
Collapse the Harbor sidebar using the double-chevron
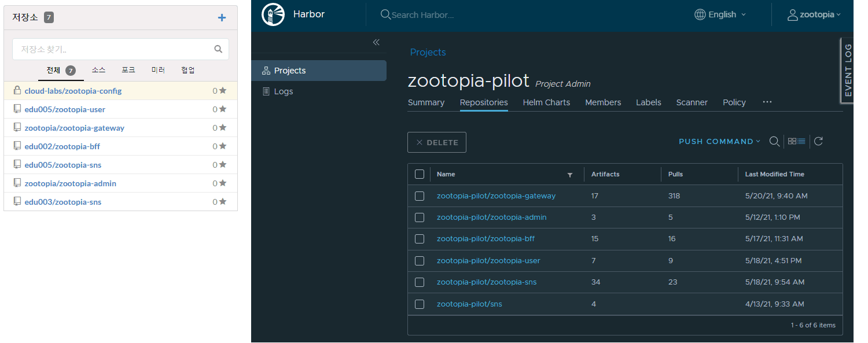tap(376, 42)
